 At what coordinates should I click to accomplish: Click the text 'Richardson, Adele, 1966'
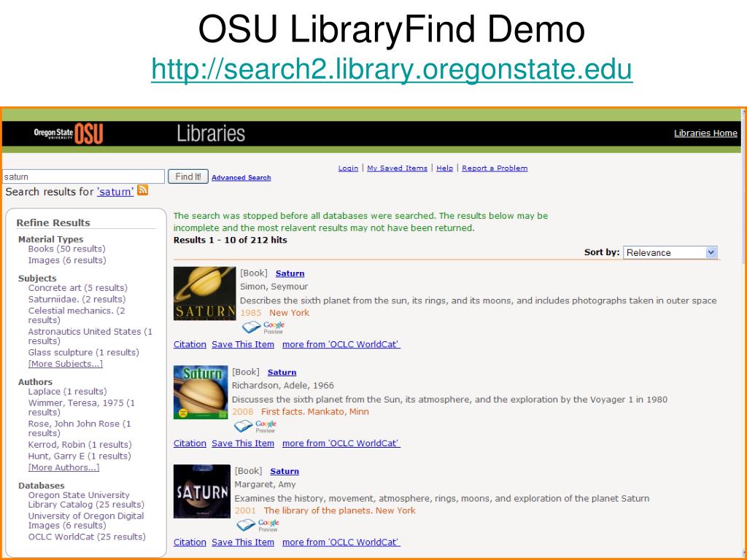[x=283, y=386]
